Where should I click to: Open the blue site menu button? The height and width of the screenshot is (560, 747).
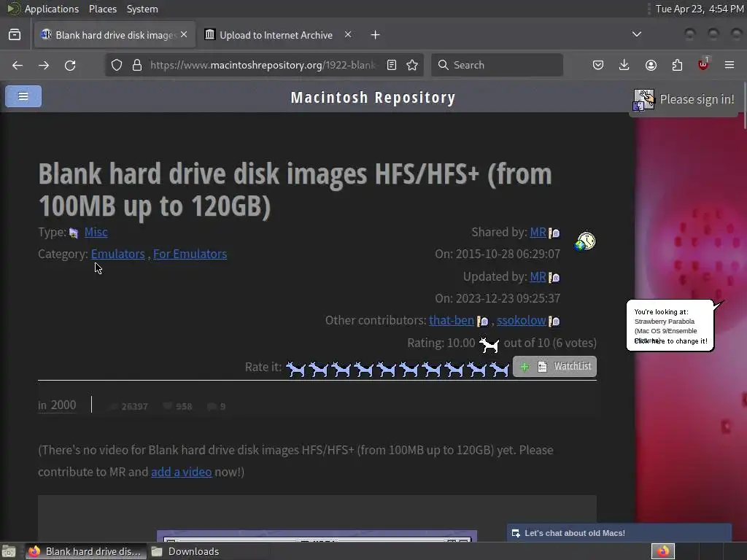[x=23, y=96]
